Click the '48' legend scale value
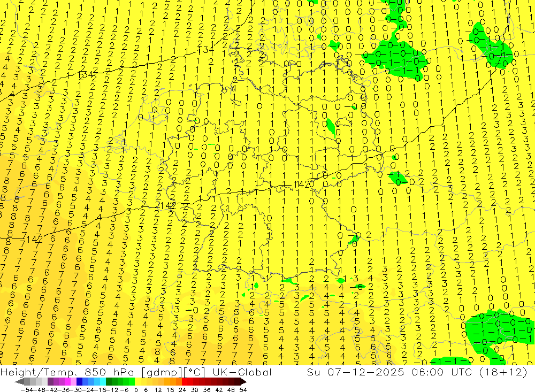The image size is (535, 392). [x=231, y=390]
